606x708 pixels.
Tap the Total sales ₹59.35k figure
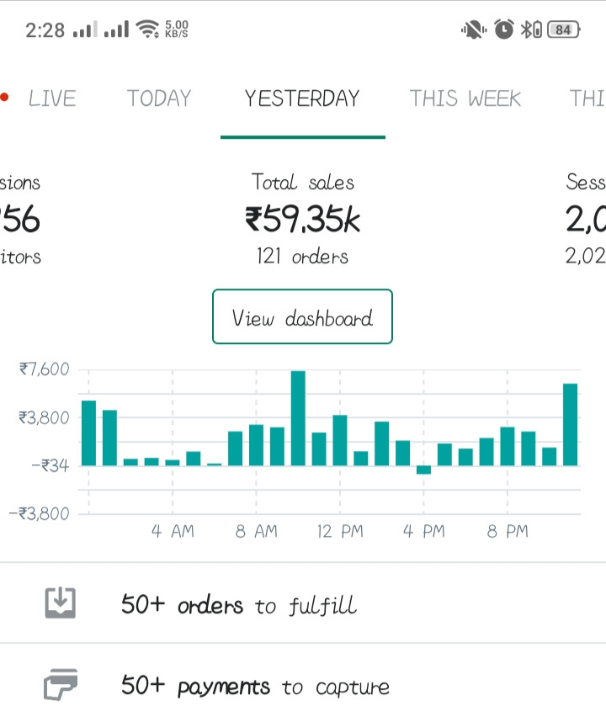click(x=302, y=218)
